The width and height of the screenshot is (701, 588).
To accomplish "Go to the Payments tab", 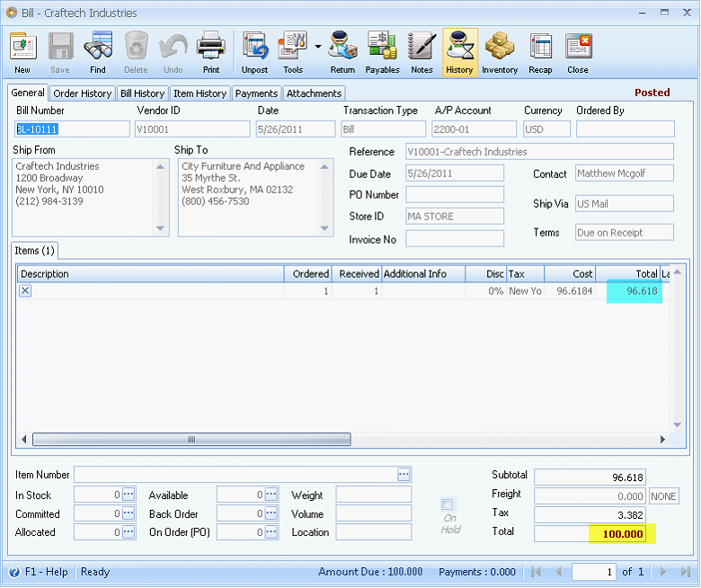I will 257,94.
